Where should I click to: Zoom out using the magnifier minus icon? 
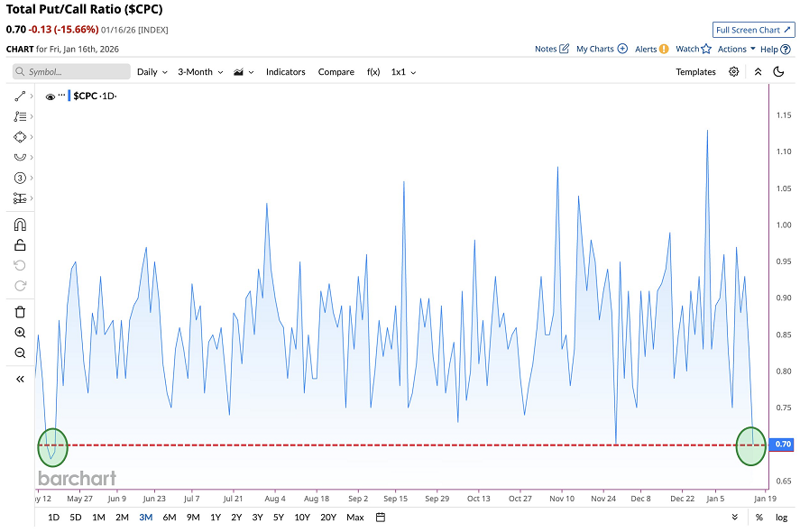(20, 353)
